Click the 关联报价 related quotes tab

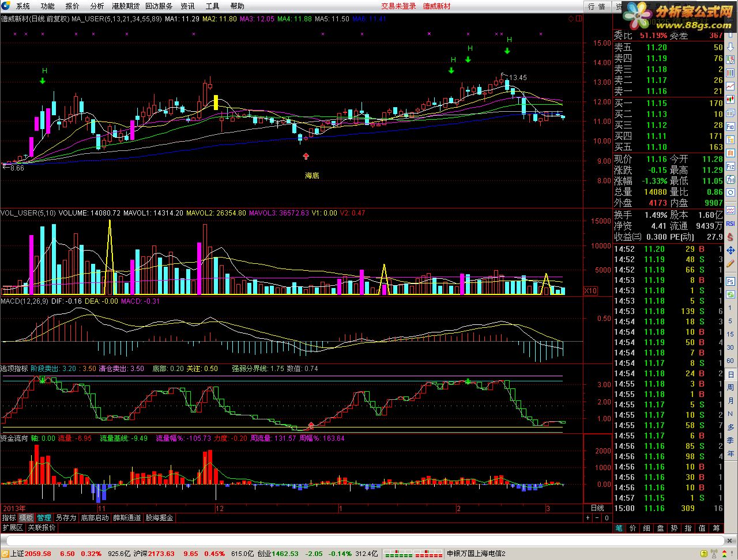(x=42, y=527)
